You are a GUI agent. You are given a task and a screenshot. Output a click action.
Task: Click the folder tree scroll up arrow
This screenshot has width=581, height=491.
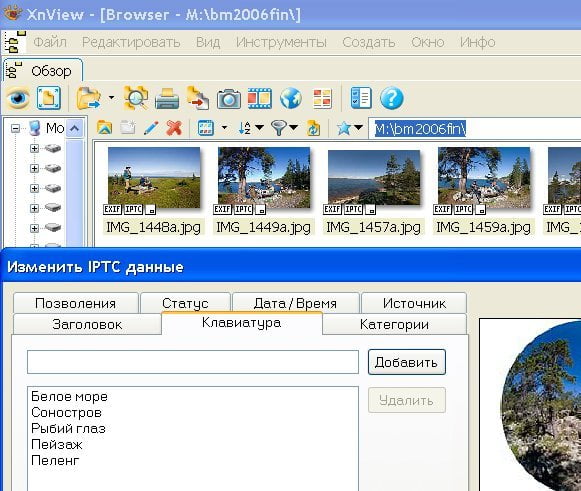[75, 128]
